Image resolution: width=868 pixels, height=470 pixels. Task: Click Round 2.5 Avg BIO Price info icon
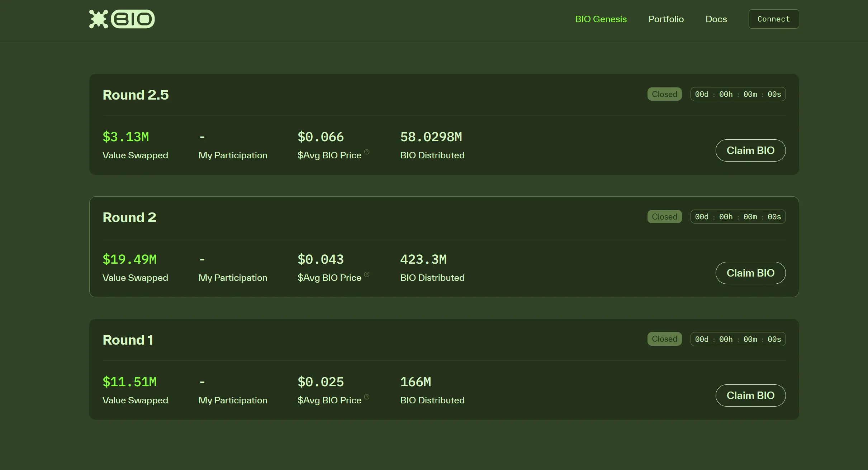[x=366, y=152]
